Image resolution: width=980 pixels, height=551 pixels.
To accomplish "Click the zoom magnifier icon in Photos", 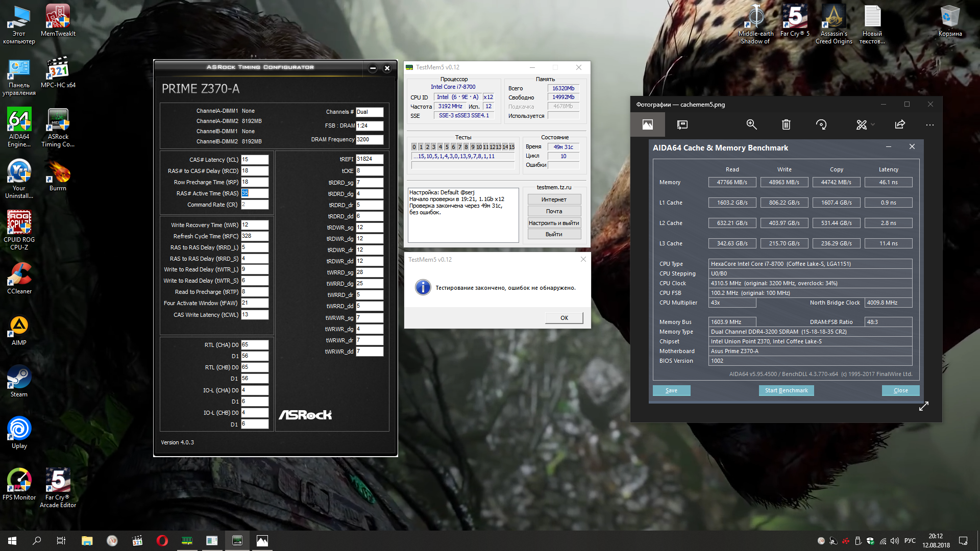I will pyautogui.click(x=751, y=124).
